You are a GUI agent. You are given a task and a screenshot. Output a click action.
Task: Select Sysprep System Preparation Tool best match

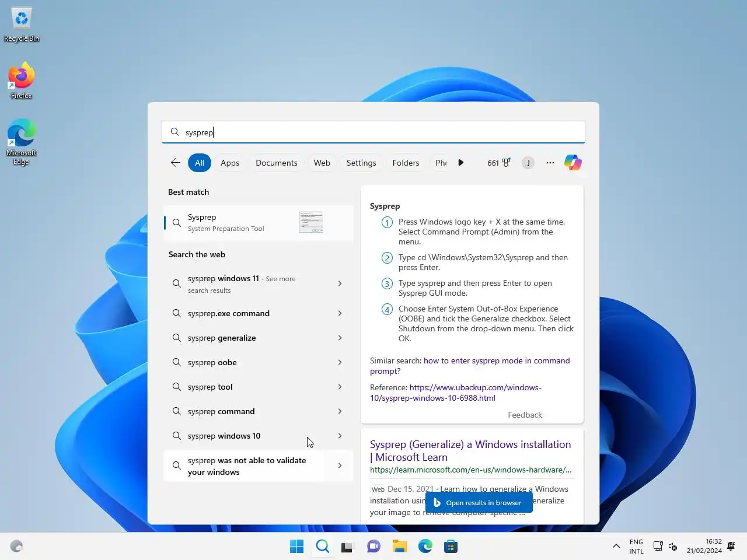(259, 222)
